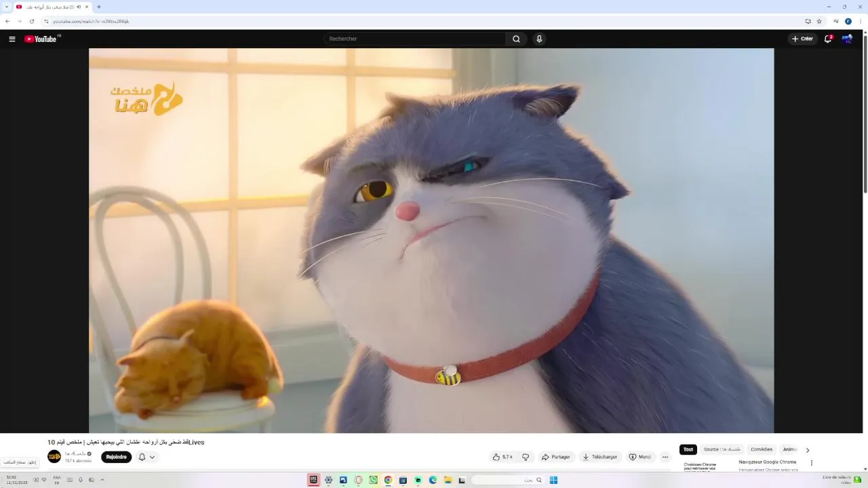Open the account avatar menu

[x=847, y=39]
